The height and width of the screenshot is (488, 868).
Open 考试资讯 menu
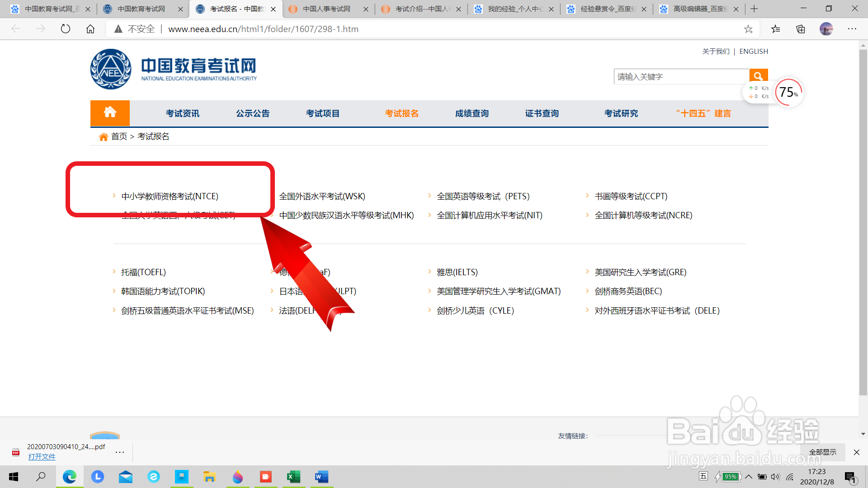(x=183, y=113)
